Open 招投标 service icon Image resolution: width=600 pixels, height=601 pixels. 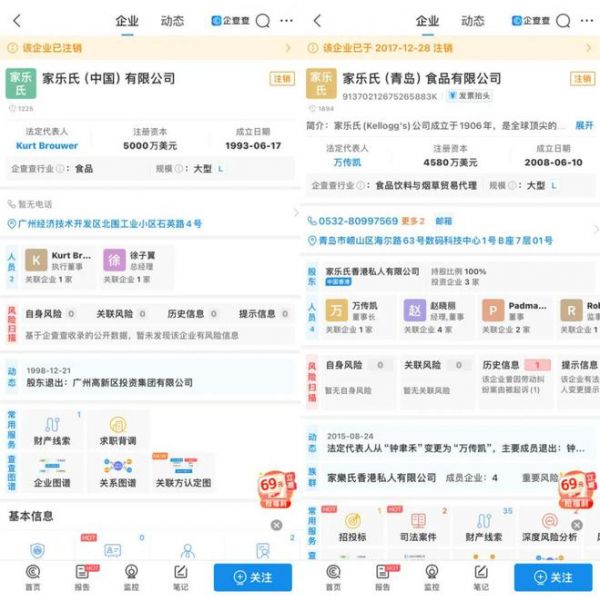[x=352, y=527]
